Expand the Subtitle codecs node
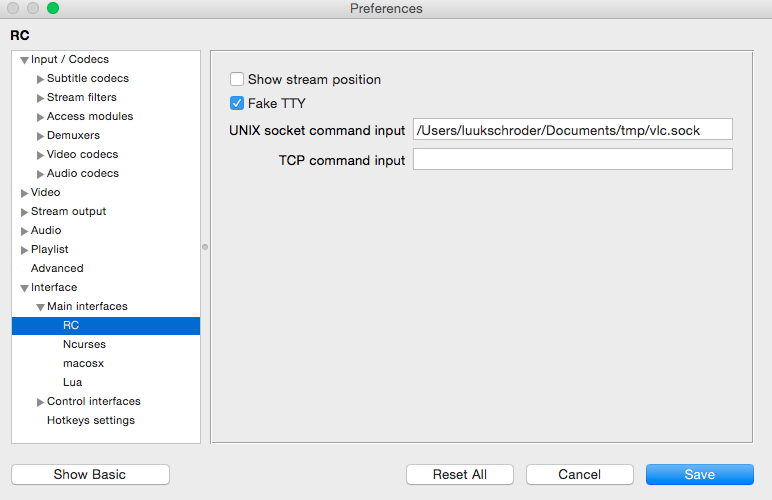 pos(40,79)
